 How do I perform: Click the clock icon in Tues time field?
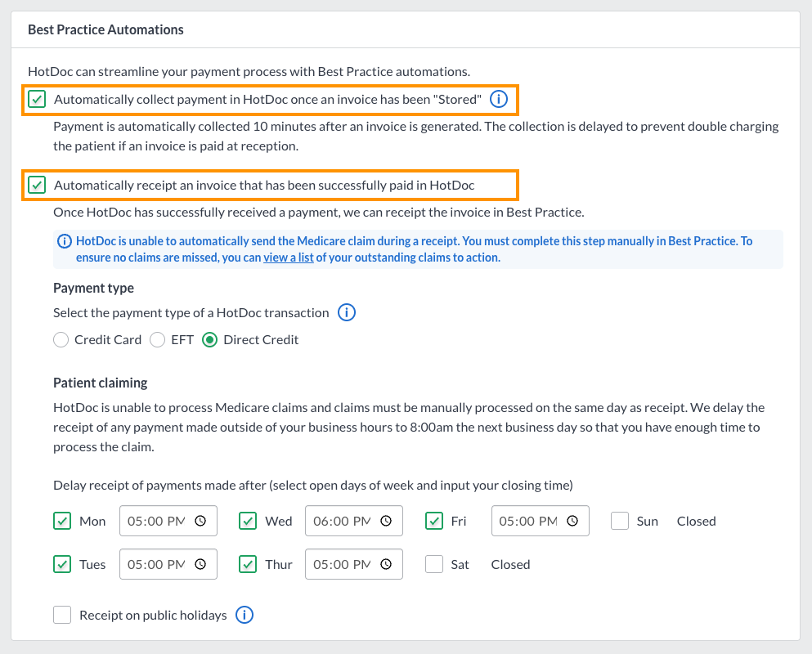click(200, 564)
